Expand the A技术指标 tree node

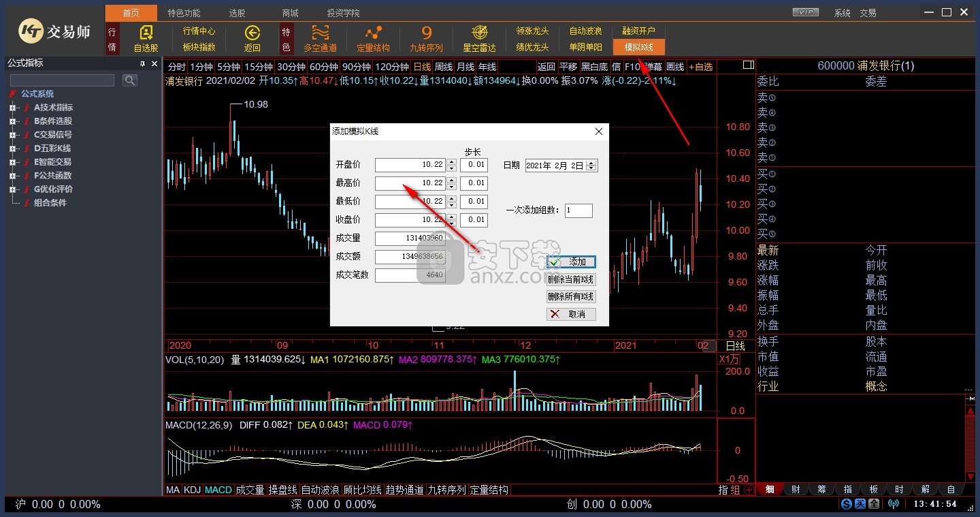pyautogui.click(x=12, y=108)
